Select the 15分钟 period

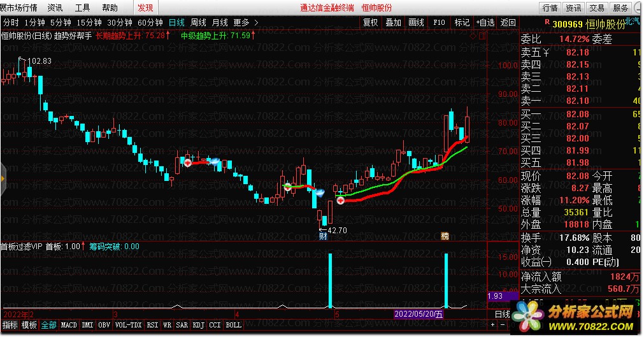click(89, 22)
